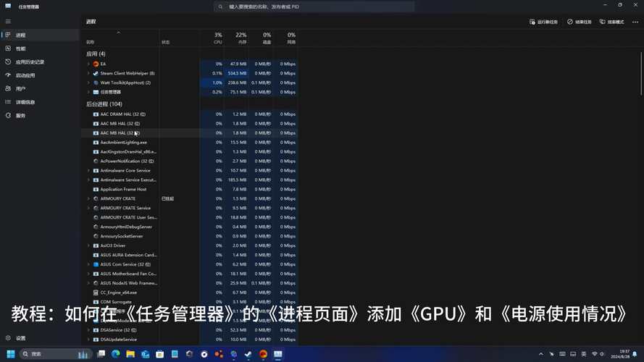Expand Watt Toolkit(AppHost) process group
Viewport: 644px width, 362px height.
tap(88, 83)
